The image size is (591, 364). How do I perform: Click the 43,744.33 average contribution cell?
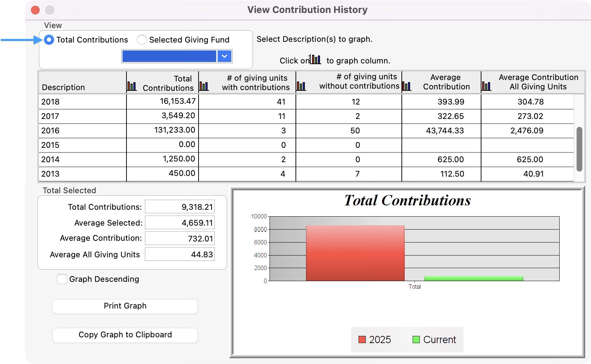445,130
